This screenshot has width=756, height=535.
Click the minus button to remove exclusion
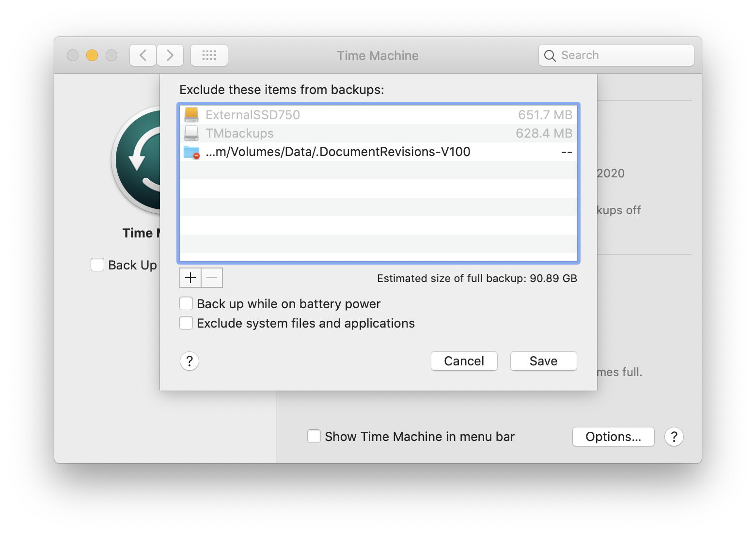[212, 278]
